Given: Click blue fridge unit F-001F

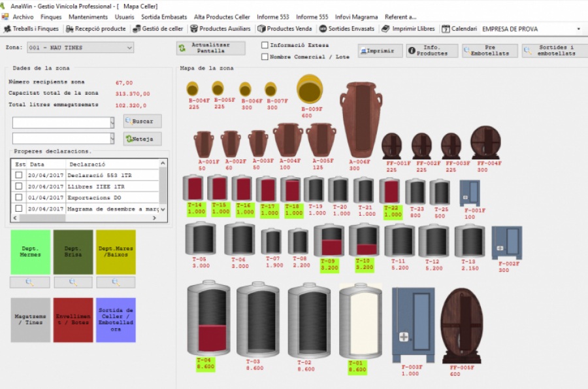Looking at the screenshot, I should pyautogui.click(x=470, y=193).
